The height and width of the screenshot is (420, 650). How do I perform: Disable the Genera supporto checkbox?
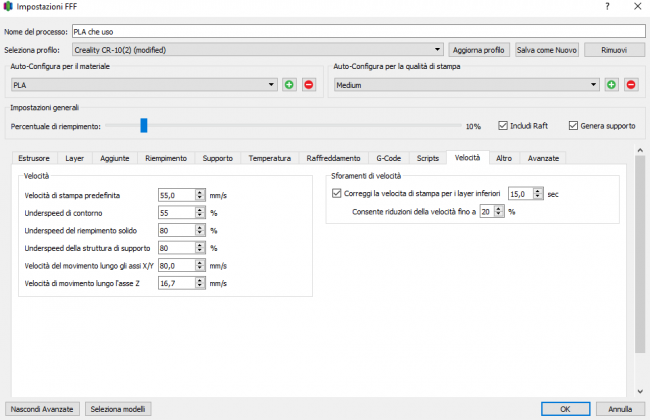coord(574,126)
